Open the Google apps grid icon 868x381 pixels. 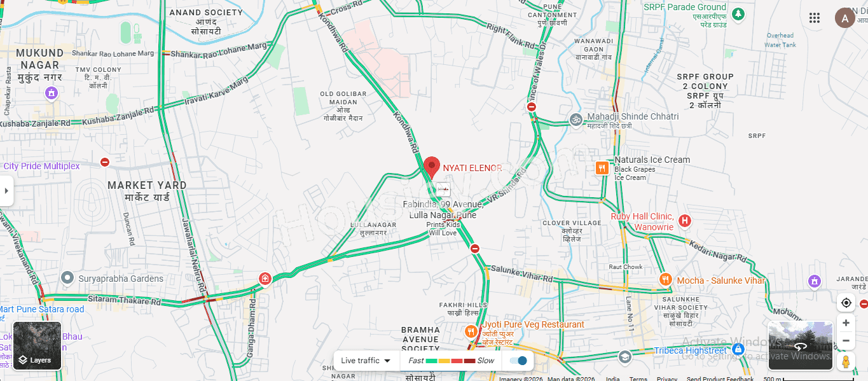click(x=815, y=18)
